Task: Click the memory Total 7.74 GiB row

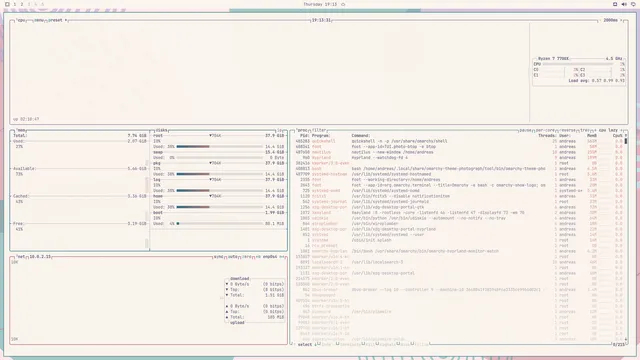Action: (80, 136)
